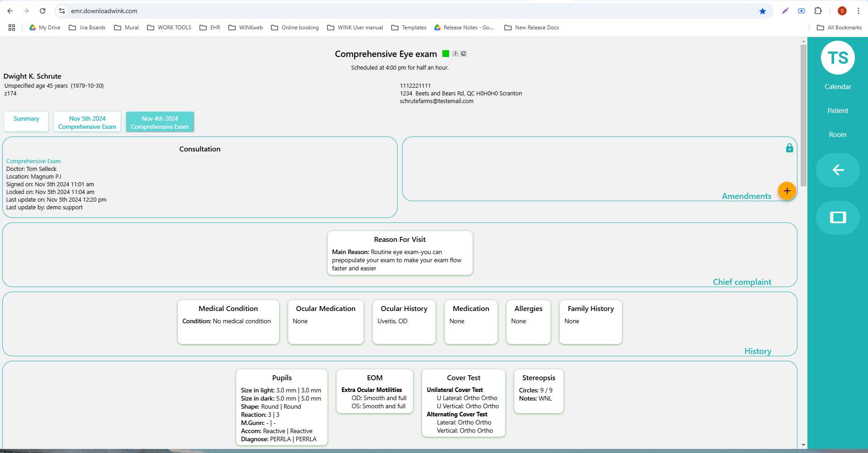Open the All Bookmarks folder

click(x=840, y=28)
